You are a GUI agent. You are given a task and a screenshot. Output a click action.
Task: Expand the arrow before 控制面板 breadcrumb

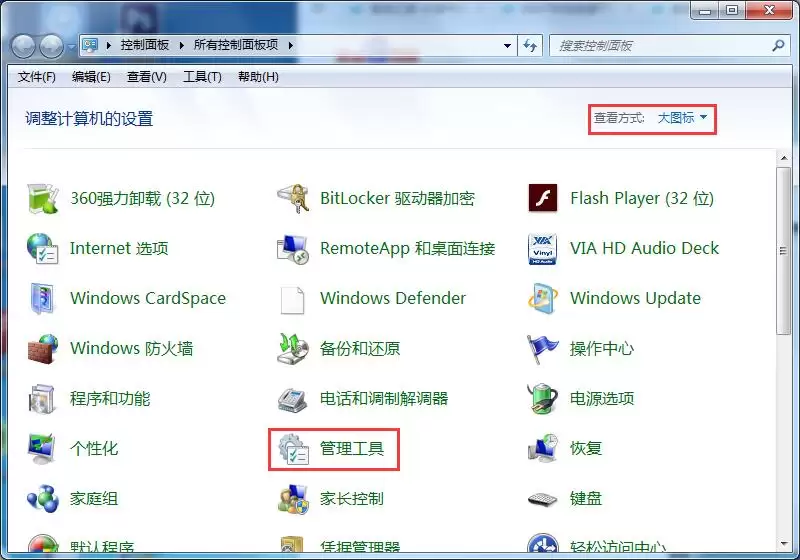tap(109, 45)
